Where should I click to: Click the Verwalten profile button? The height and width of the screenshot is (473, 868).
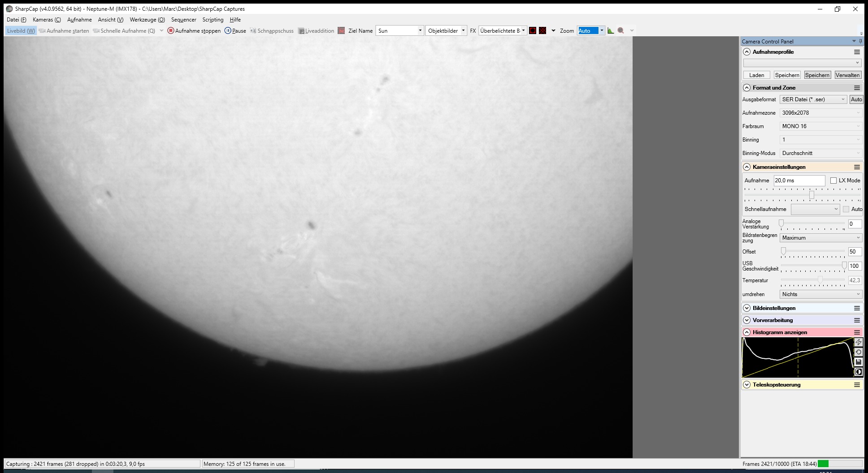pos(847,75)
